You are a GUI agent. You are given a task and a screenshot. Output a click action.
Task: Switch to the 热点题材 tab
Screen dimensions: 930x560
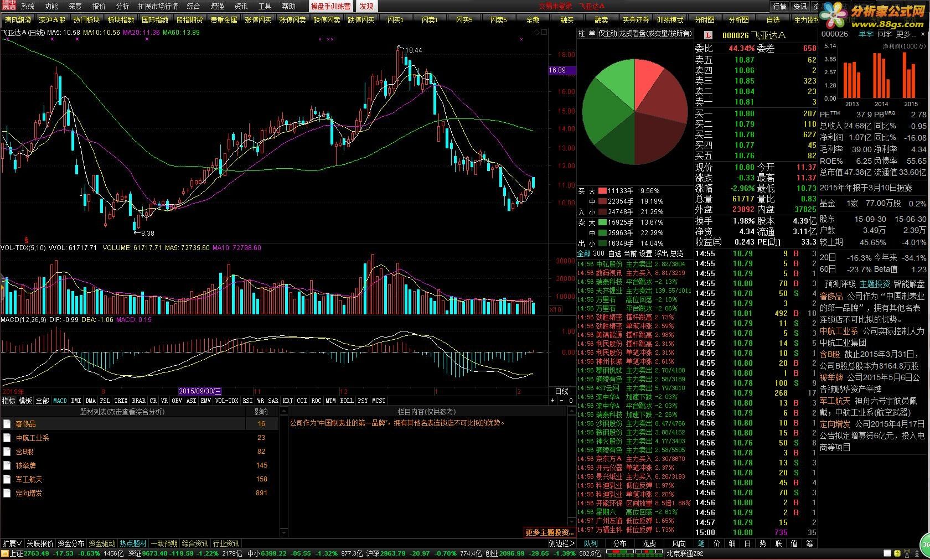133,543
